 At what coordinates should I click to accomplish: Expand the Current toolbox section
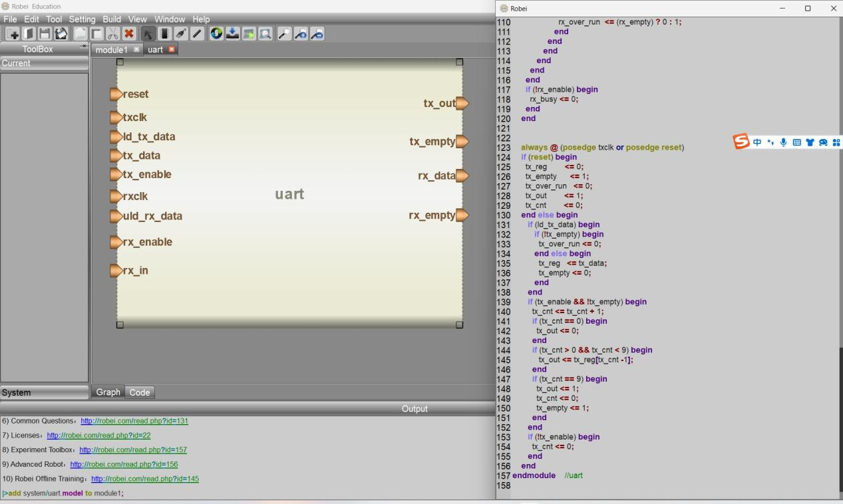point(44,63)
